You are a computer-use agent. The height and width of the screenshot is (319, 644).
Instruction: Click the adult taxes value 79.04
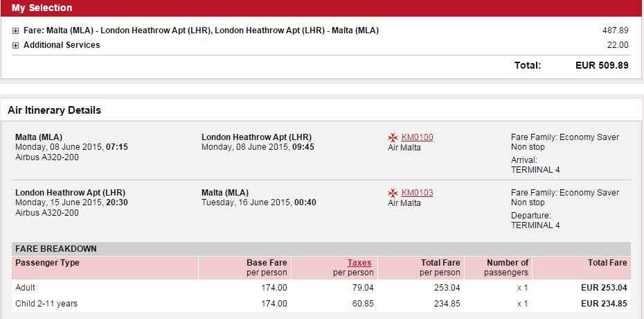point(363,288)
